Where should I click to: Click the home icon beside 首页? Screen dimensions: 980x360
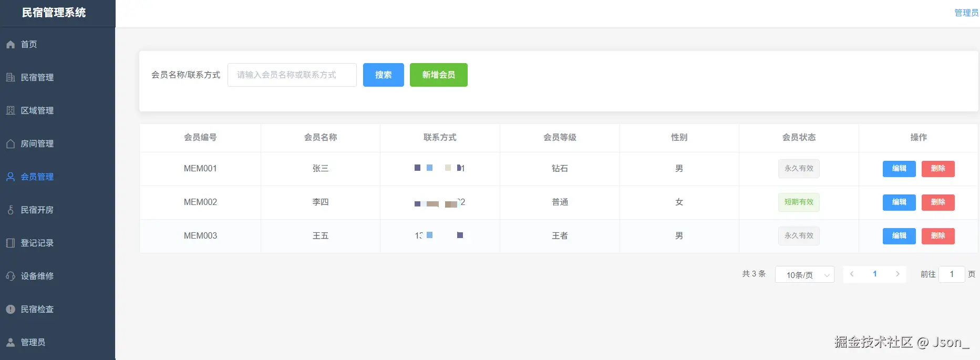click(x=11, y=45)
